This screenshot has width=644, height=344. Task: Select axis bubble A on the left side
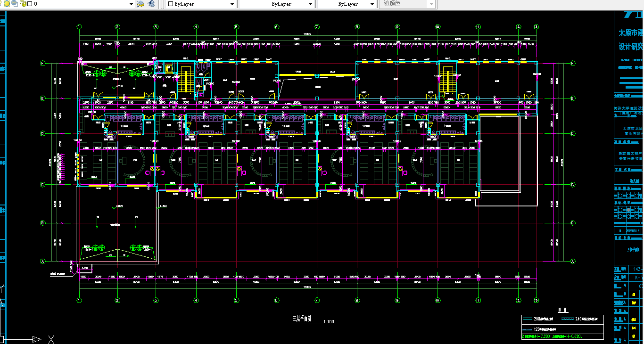pos(42,261)
